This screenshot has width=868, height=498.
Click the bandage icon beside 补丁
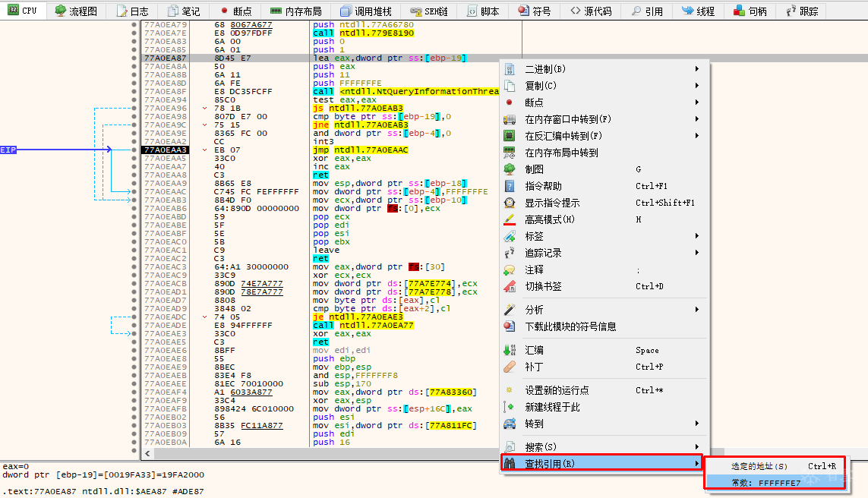[510, 367]
